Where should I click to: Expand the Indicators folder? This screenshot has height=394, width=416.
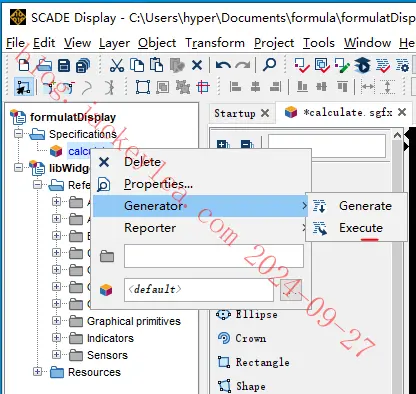(56, 337)
